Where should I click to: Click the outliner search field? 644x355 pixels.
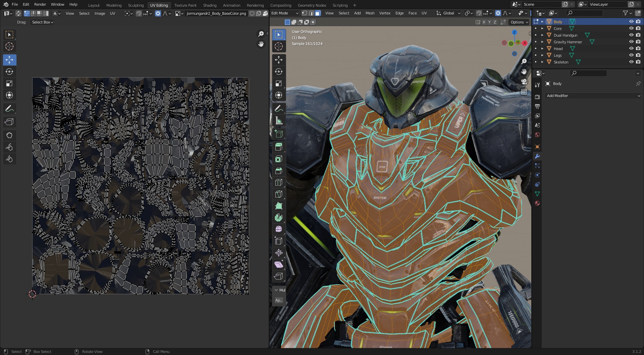click(x=584, y=13)
